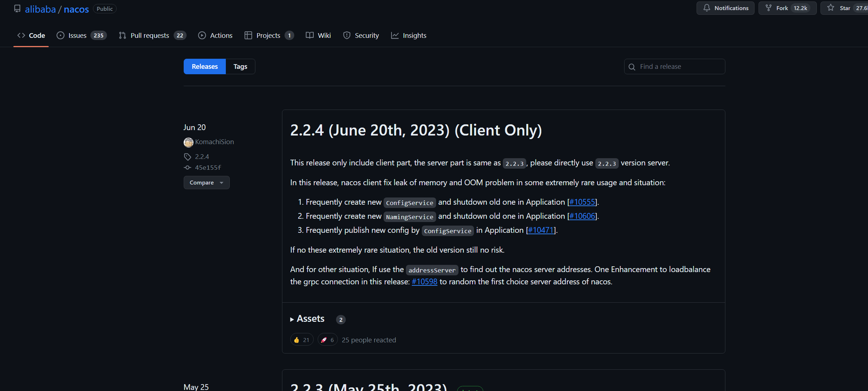Click the Issues circle icon
This screenshot has width=868, height=391.
pyautogui.click(x=61, y=35)
